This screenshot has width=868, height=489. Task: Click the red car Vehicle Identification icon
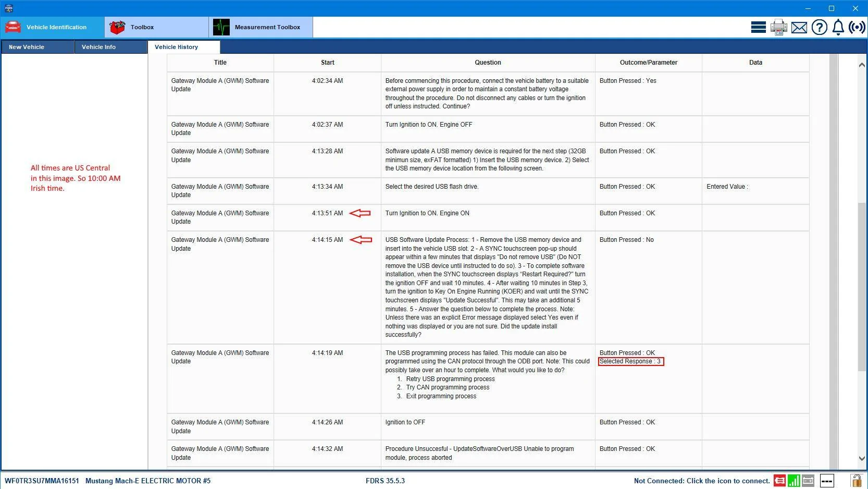click(13, 27)
